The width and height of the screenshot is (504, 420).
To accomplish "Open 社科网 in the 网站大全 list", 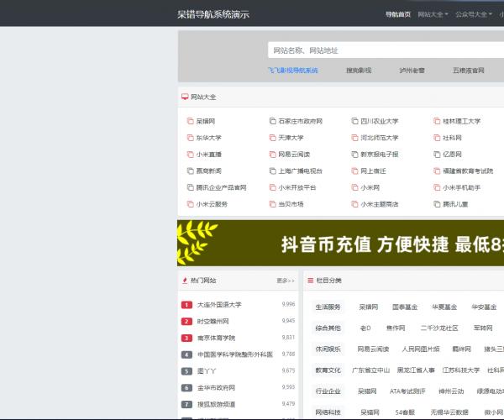I will [452, 138].
